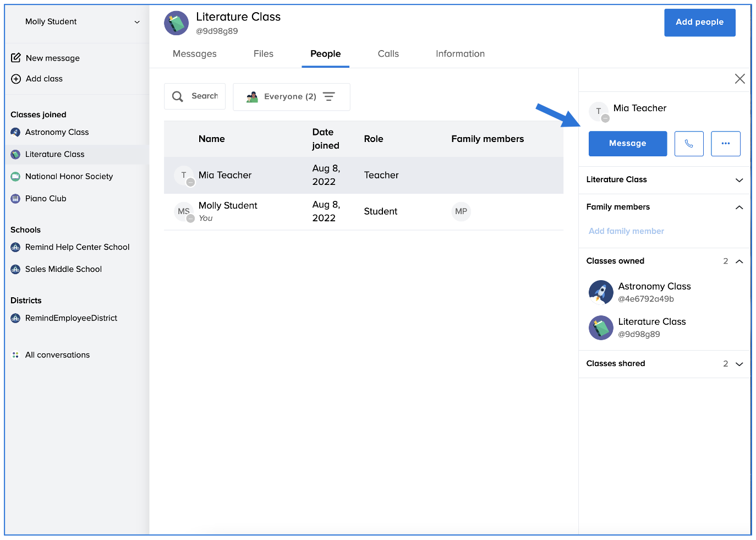Open the three-dots more options button

click(726, 144)
